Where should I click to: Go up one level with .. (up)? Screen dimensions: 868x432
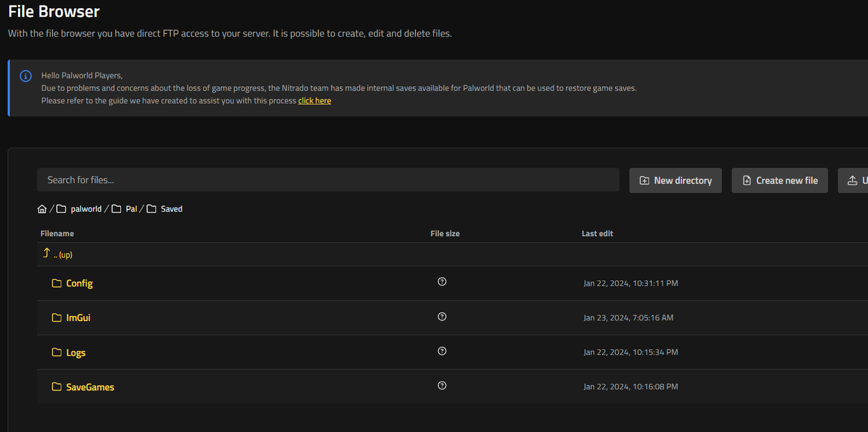[58, 254]
